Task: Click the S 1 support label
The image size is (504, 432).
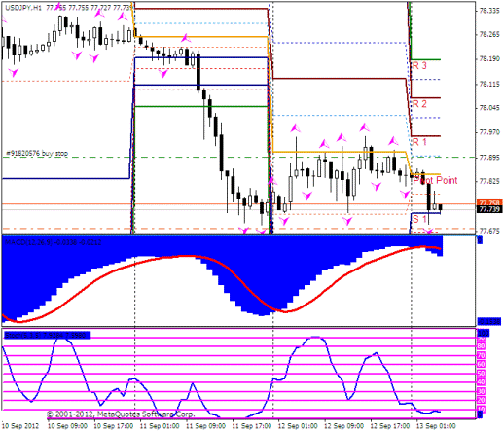Action: 419,219
